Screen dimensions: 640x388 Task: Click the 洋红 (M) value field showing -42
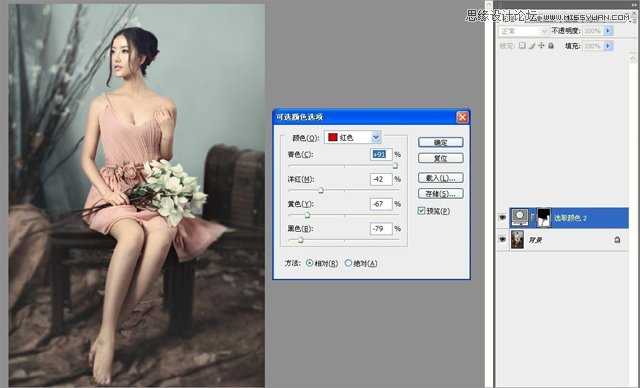coord(381,179)
